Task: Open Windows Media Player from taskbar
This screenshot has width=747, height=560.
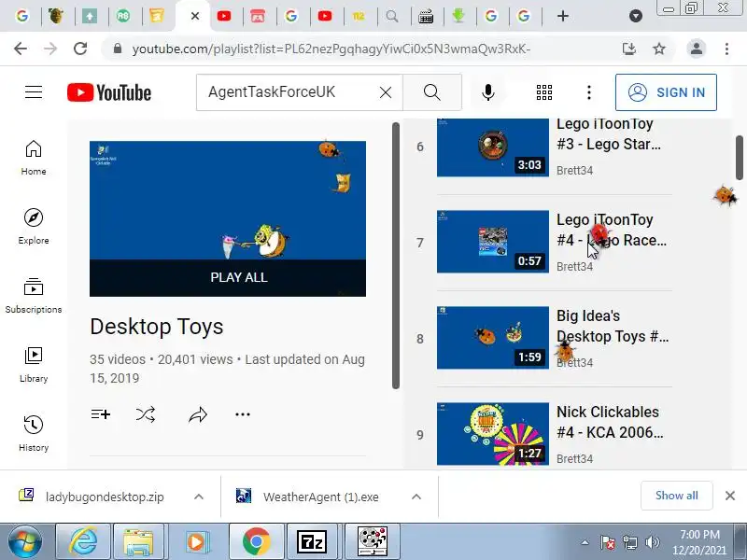Action: pos(196,542)
